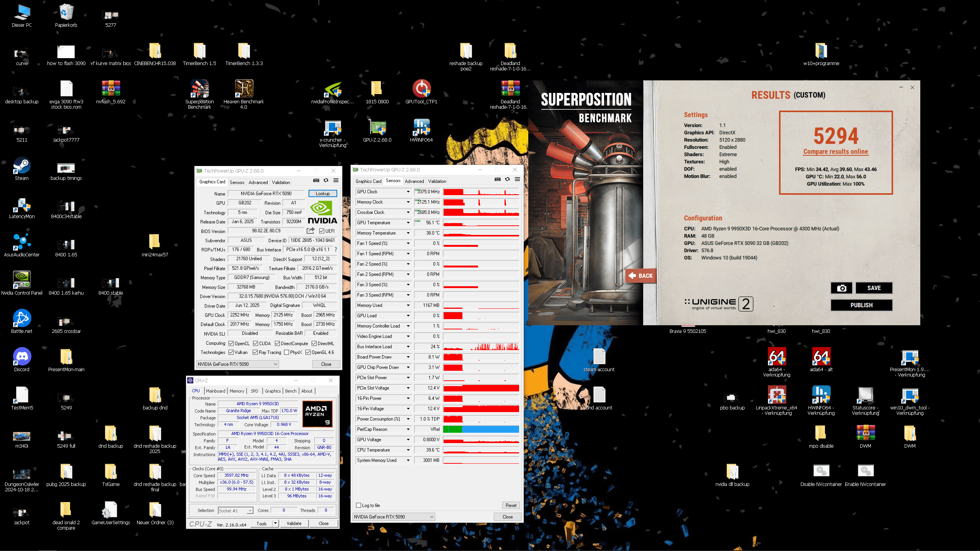The width and height of the screenshot is (980, 551).
Task: Open the hamburger menu in GPU-Z Graphics Card window
Action: tap(336, 180)
